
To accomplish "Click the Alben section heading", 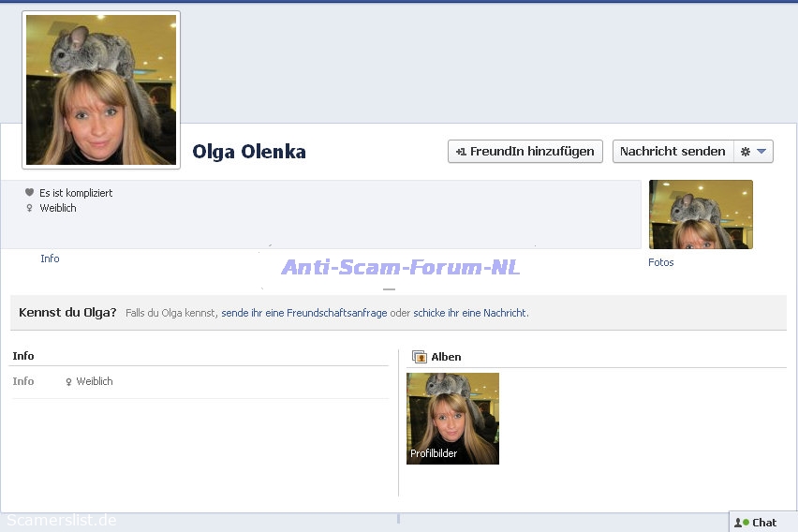I will [446, 357].
